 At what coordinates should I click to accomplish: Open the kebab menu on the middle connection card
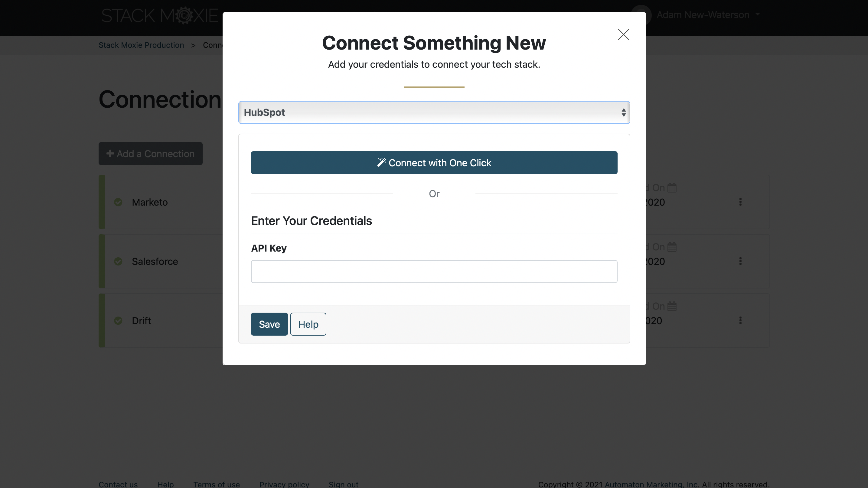coord(740,261)
